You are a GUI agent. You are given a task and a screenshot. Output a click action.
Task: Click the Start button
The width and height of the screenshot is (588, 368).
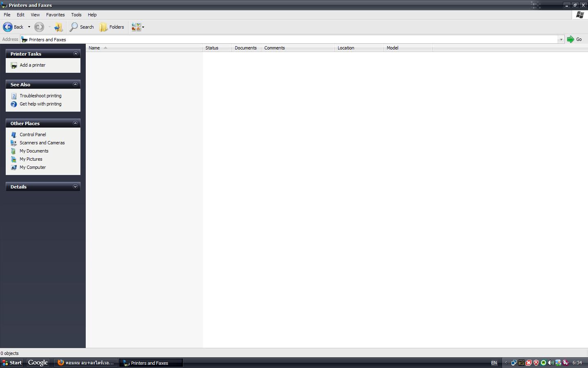pyautogui.click(x=12, y=363)
